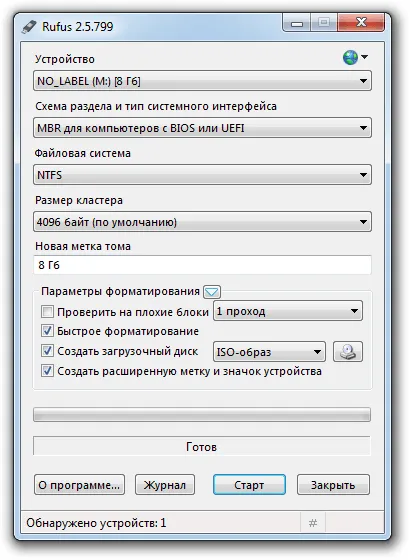The width and height of the screenshot is (410, 560).
Task: Open the cluster size dropdown 4096 байт
Action: [x=202, y=222]
